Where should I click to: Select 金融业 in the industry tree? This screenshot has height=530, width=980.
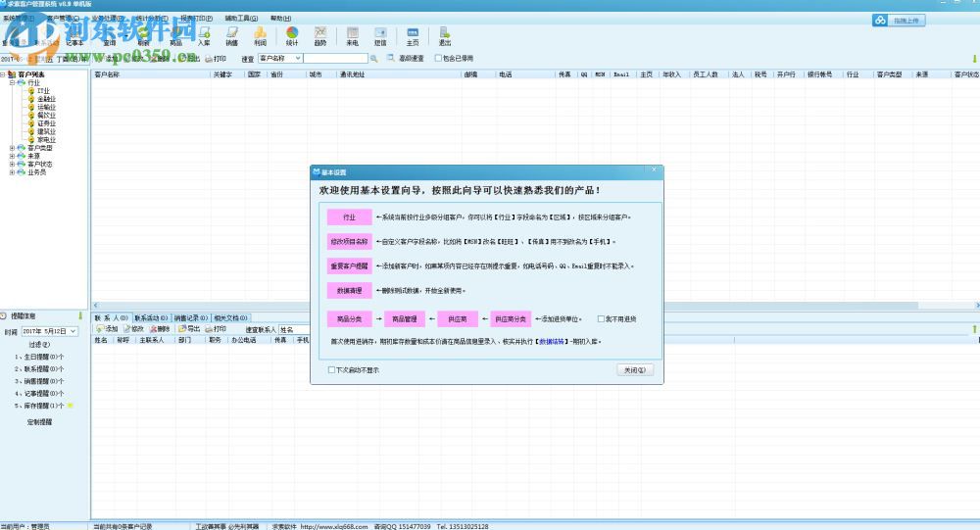[x=46, y=99]
